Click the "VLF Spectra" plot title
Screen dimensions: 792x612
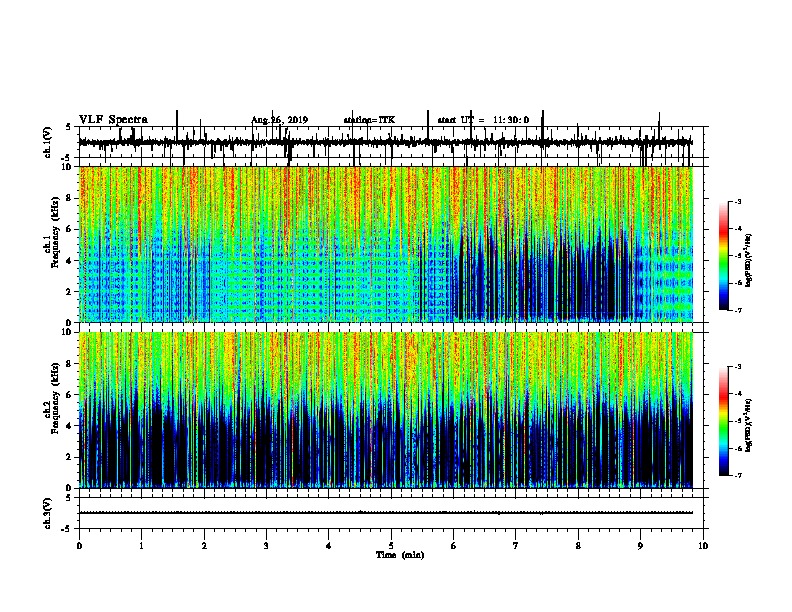click(113, 120)
